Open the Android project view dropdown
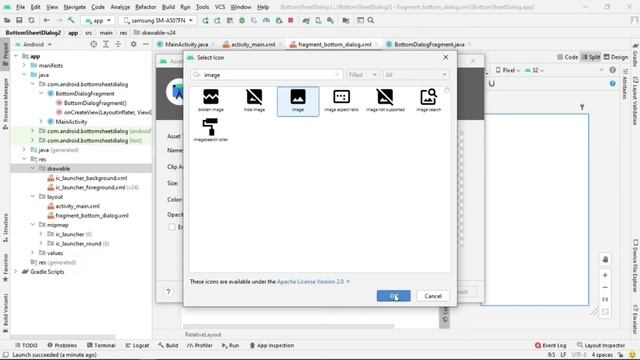 click(x=33, y=44)
